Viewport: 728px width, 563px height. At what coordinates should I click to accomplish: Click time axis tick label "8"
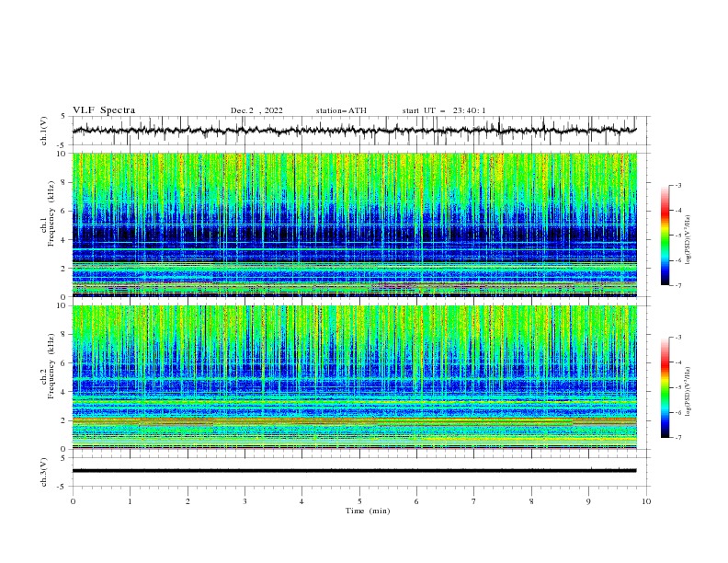[531, 501]
